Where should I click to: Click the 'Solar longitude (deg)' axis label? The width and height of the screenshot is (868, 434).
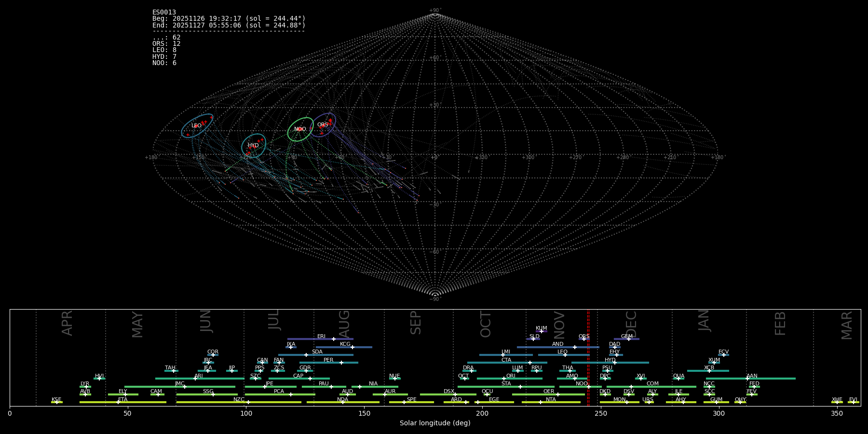pos(435,423)
